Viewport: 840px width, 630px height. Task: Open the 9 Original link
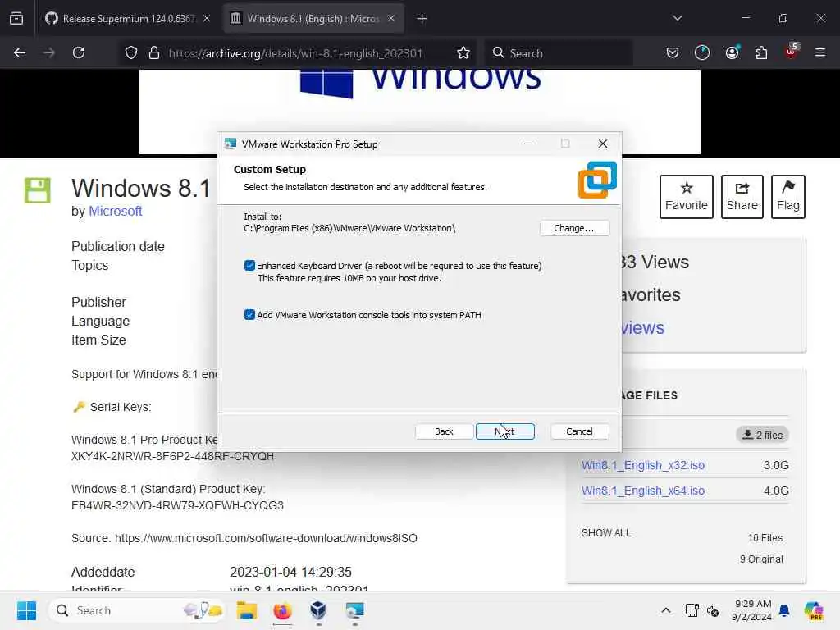pyautogui.click(x=761, y=559)
